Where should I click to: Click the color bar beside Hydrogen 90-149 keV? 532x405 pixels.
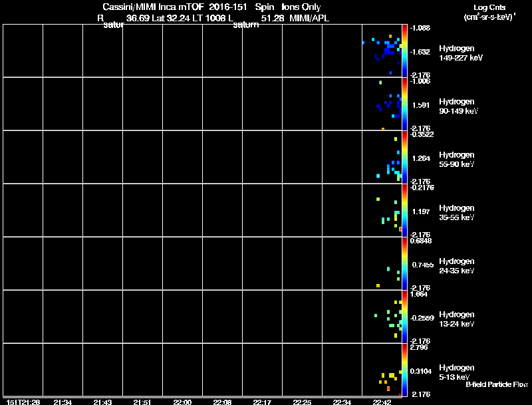tap(404, 104)
